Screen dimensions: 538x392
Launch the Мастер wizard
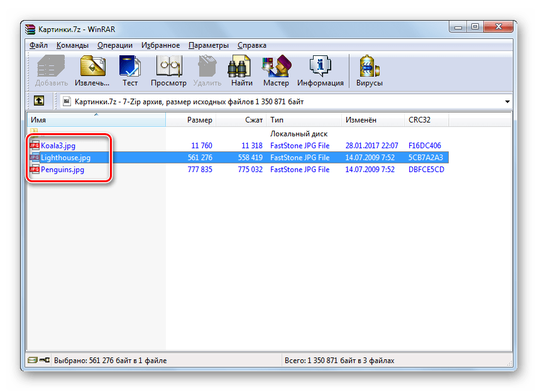(x=276, y=70)
